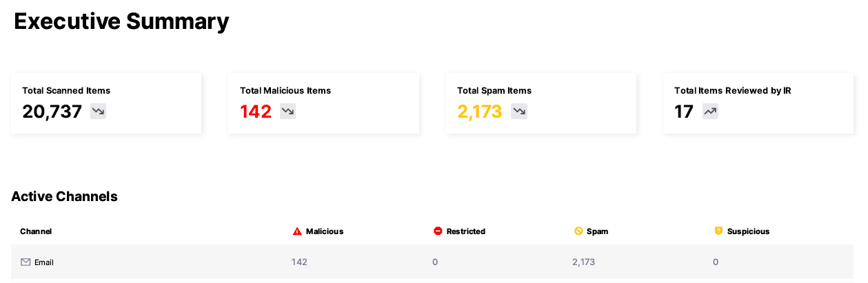Screen dimensions: 868x283
Task: Open Email row malicious count 142
Action: click(299, 262)
